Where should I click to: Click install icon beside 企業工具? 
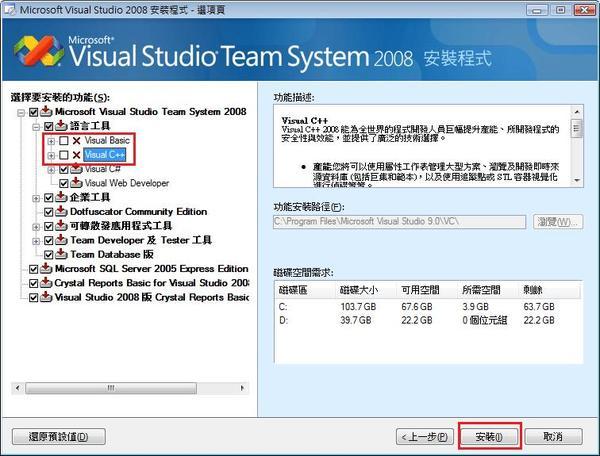[61, 197]
